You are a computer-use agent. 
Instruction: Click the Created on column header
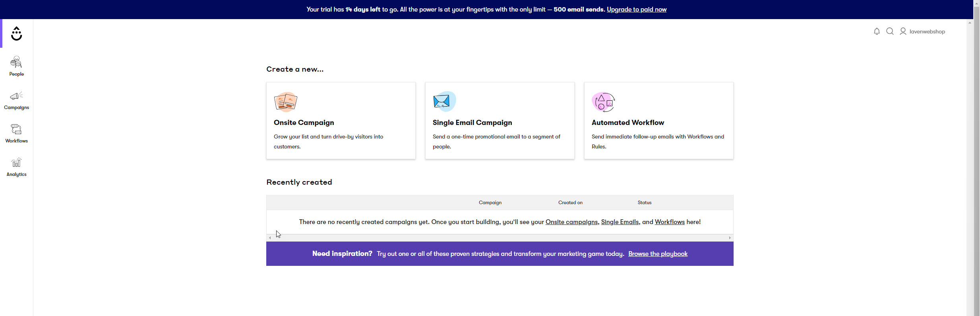click(x=570, y=203)
